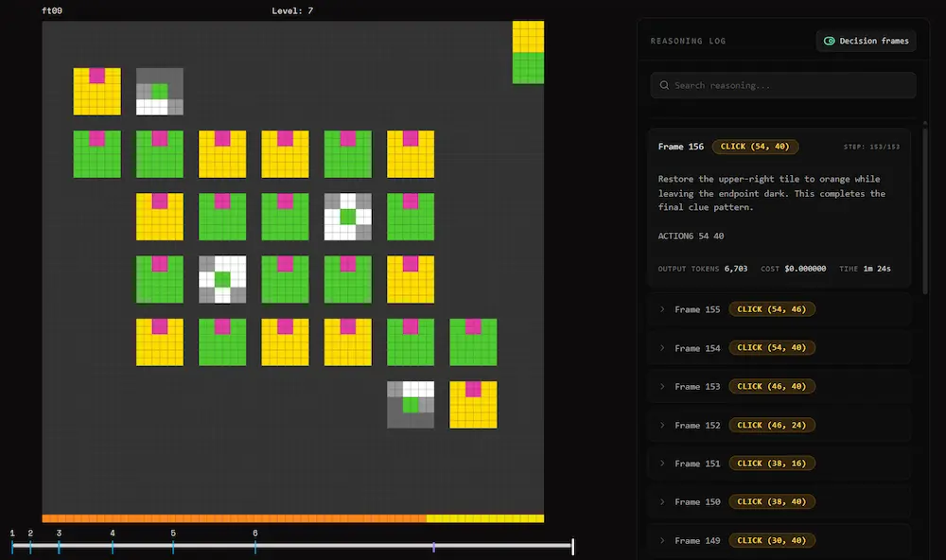
Task: Jump to level 6 timeline marker
Action: pyautogui.click(x=255, y=546)
